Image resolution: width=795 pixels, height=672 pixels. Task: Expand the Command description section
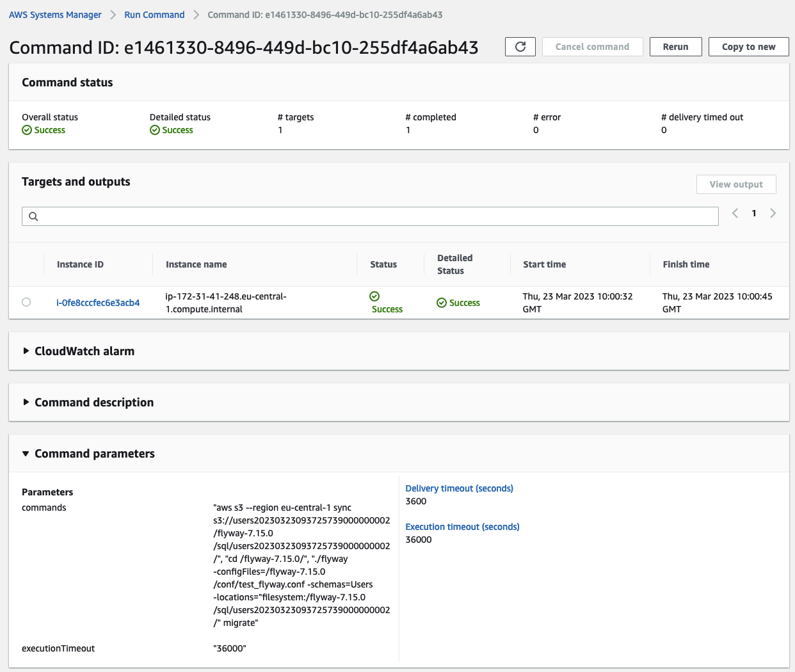point(26,402)
